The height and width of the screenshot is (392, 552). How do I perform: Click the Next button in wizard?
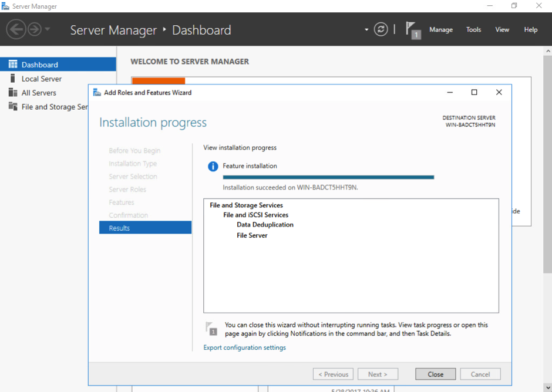coord(378,374)
